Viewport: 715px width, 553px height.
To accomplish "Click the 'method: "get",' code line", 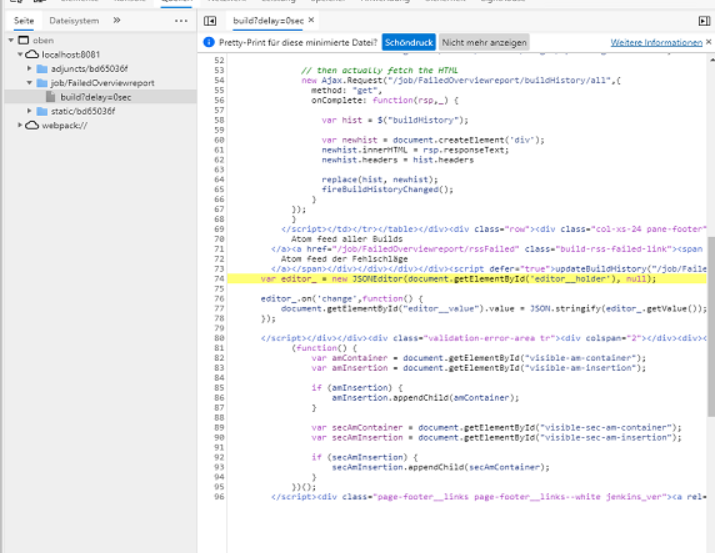I will click(347, 90).
